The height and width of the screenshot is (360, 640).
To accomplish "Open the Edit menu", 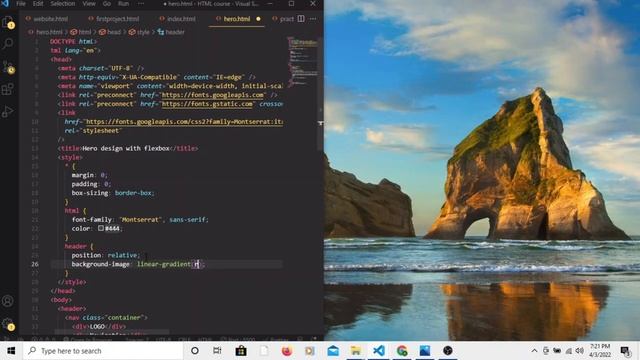I will pos(38,4).
